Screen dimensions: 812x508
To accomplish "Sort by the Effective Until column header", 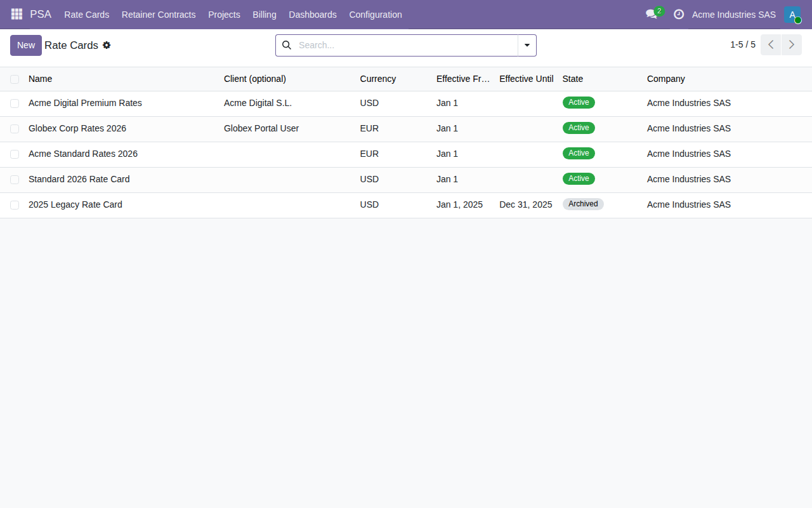I will 527,79.
